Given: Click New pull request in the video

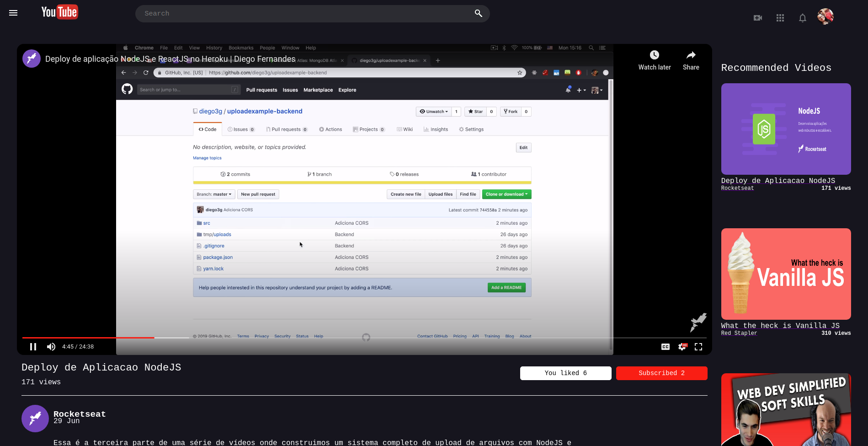Looking at the screenshot, I should 258,194.
